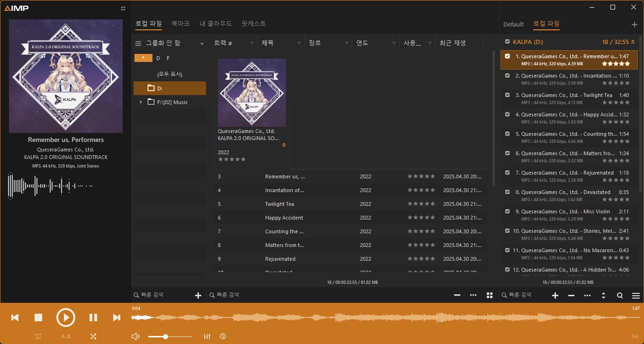Open the 사용... column filter
This screenshot has width=644, height=344.
click(x=430, y=44)
